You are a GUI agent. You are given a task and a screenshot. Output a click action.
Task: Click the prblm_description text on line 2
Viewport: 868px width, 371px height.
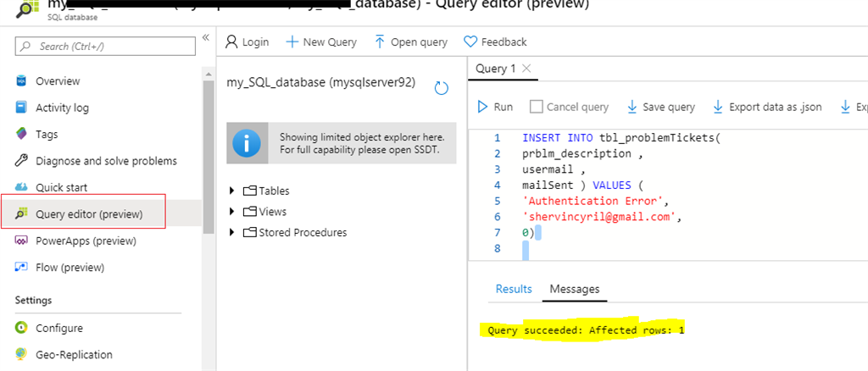(576, 153)
